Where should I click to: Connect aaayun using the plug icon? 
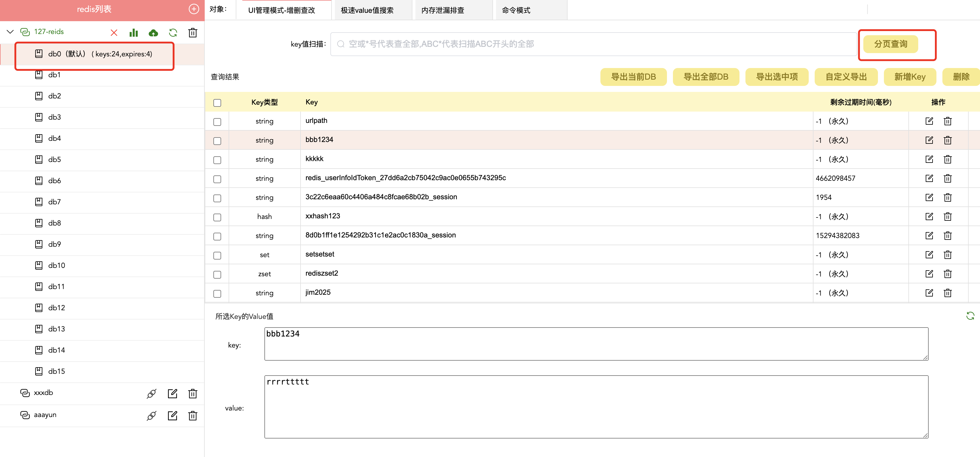[x=151, y=416]
